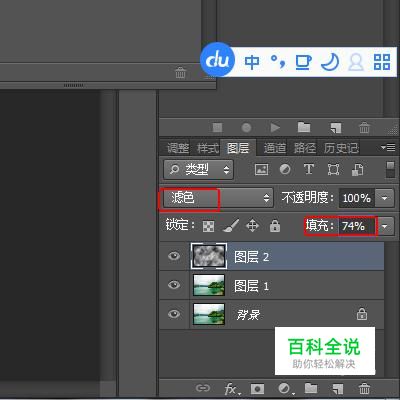This screenshot has width=400, height=400.
Task: Click trash icon in the upper left panel
Action: [180, 72]
